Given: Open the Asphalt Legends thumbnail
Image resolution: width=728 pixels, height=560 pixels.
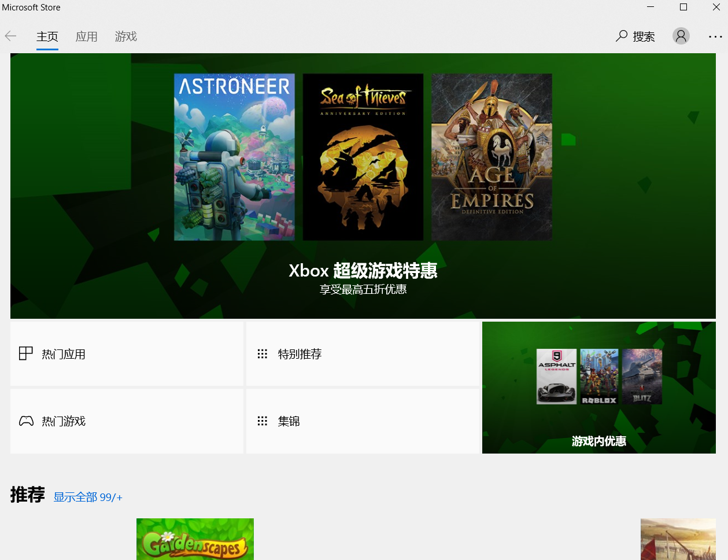Looking at the screenshot, I should click(x=556, y=376).
